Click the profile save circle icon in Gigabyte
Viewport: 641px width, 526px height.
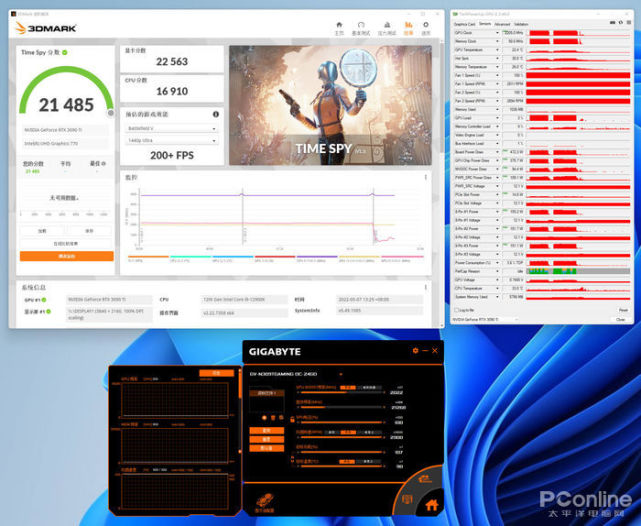(264, 418)
